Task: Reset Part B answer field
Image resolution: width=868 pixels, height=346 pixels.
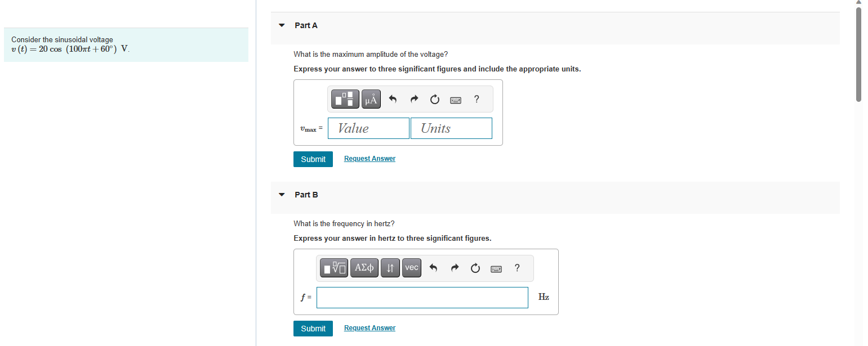Action: [x=475, y=268]
